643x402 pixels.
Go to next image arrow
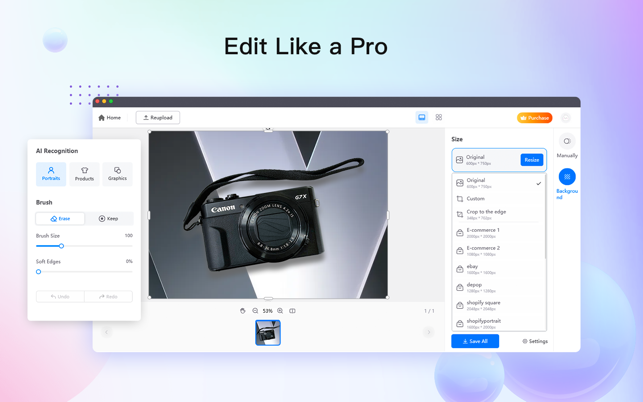point(429,332)
